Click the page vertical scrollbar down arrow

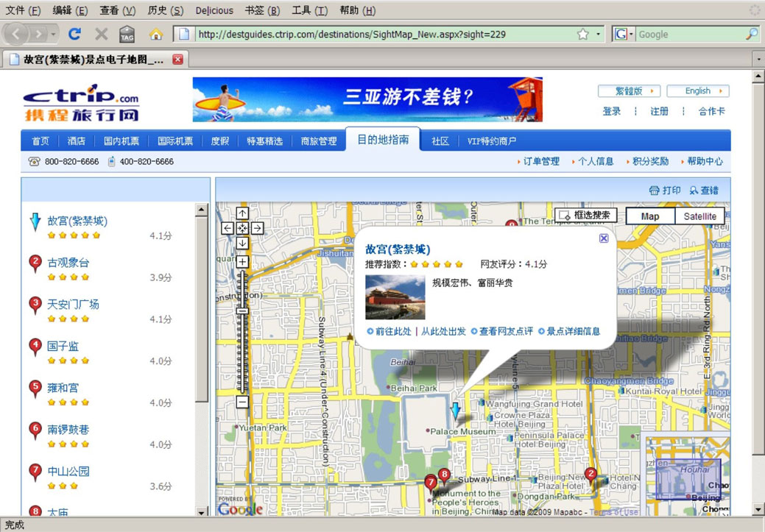point(758,510)
